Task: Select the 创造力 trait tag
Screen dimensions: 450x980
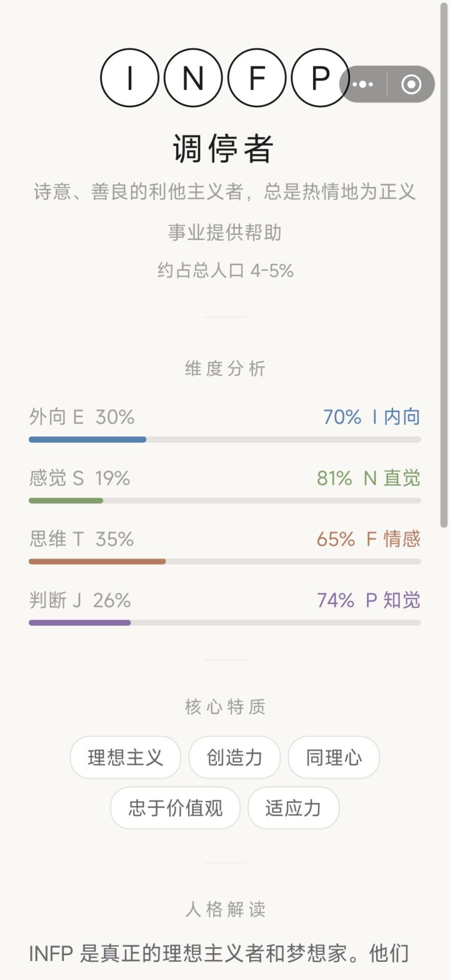Action: [234, 757]
